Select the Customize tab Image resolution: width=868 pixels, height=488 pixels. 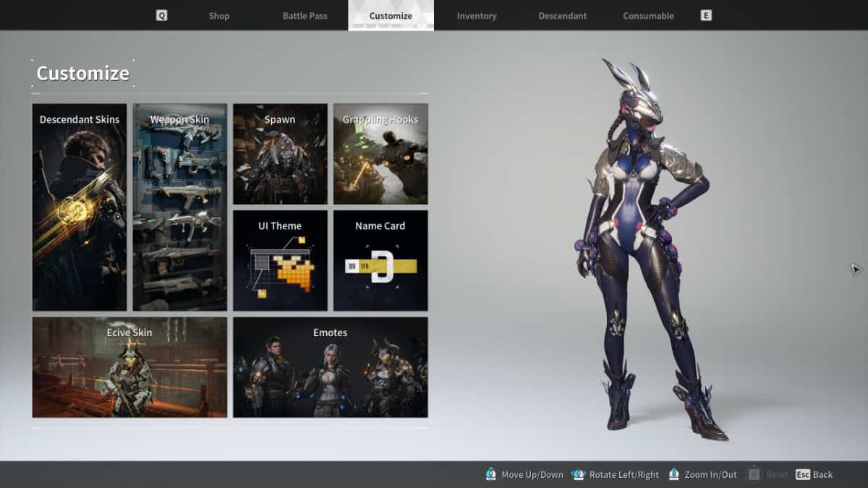[391, 15]
